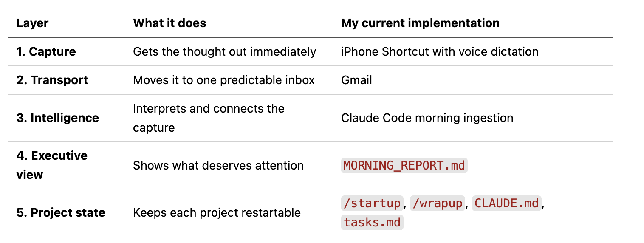Click 'Moves it to one predictable inbox'

pos(224,80)
